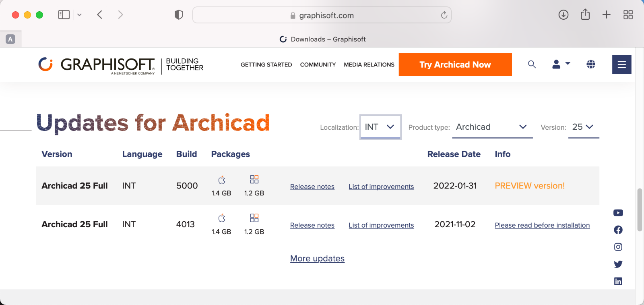The image size is (644, 305).
Task: Click Try Archicad Now button
Action: (455, 64)
